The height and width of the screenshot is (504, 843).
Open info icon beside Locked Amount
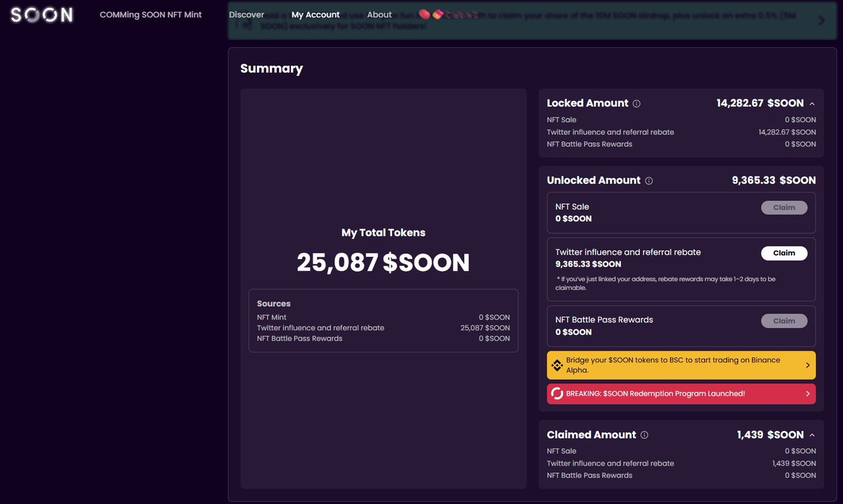[x=636, y=104]
